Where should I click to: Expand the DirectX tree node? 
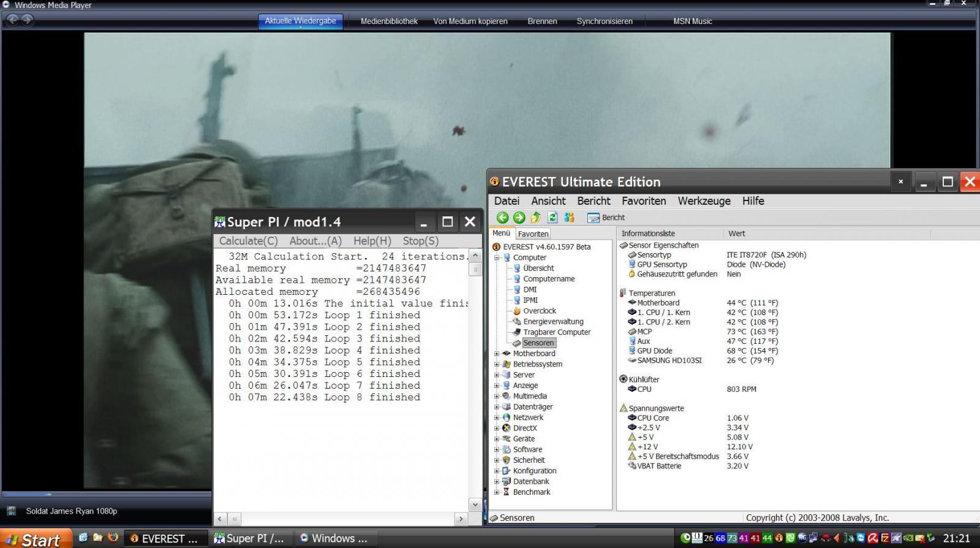click(x=497, y=428)
